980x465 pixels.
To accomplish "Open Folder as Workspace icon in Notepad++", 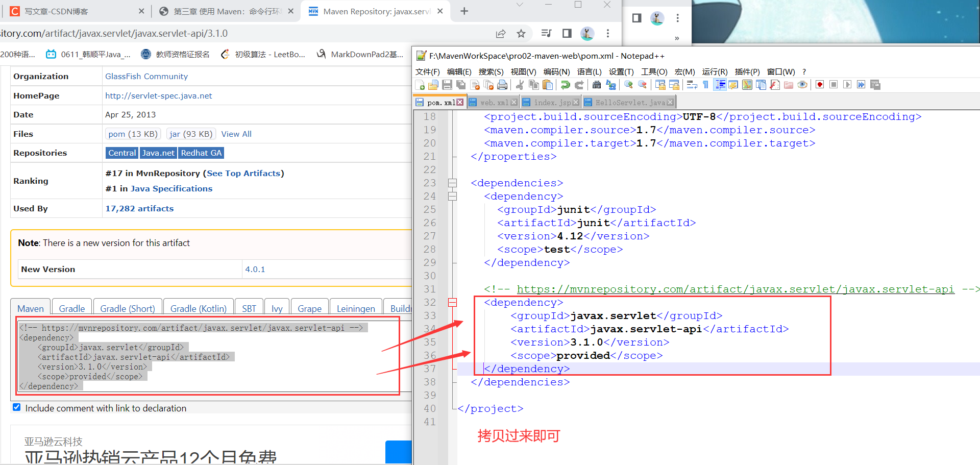I will (788, 85).
